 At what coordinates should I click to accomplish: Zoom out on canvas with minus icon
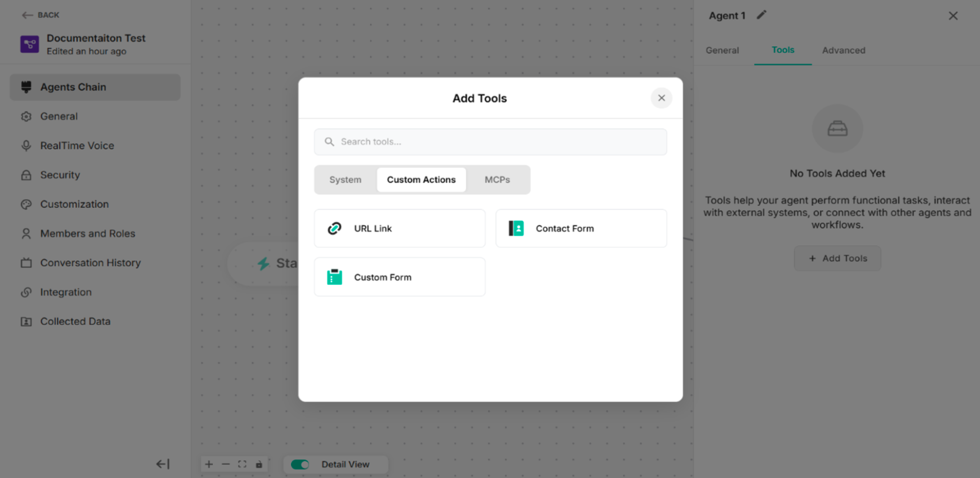(226, 464)
